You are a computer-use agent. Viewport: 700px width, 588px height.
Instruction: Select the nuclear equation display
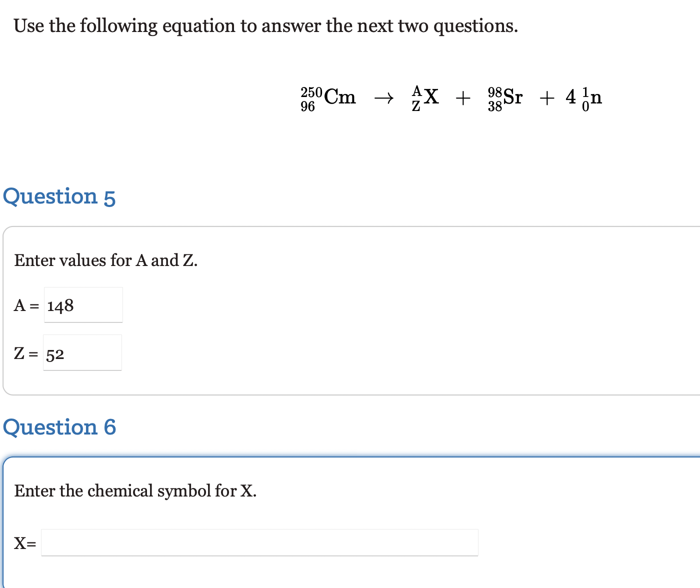pyautogui.click(x=450, y=98)
